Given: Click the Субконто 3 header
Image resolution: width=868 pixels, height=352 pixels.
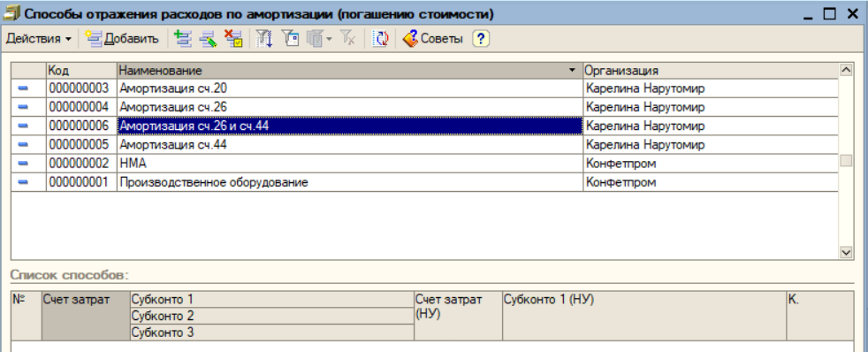Looking at the screenshot, I should pos(272,333).
